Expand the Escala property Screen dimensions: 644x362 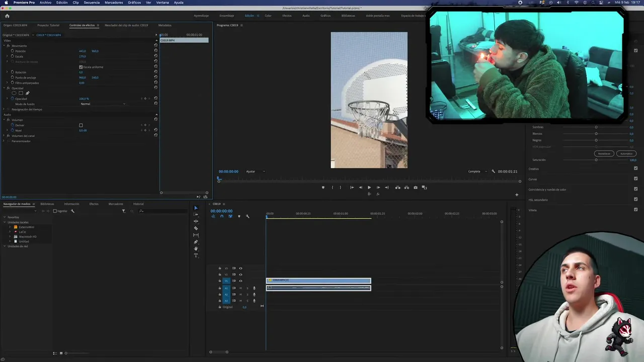click(7, 56)
